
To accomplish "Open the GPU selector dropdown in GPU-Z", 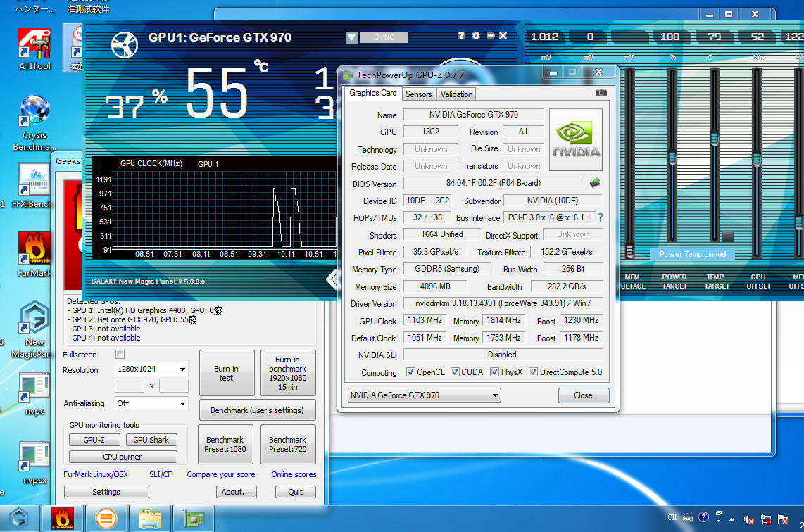I will coord(495,395).
